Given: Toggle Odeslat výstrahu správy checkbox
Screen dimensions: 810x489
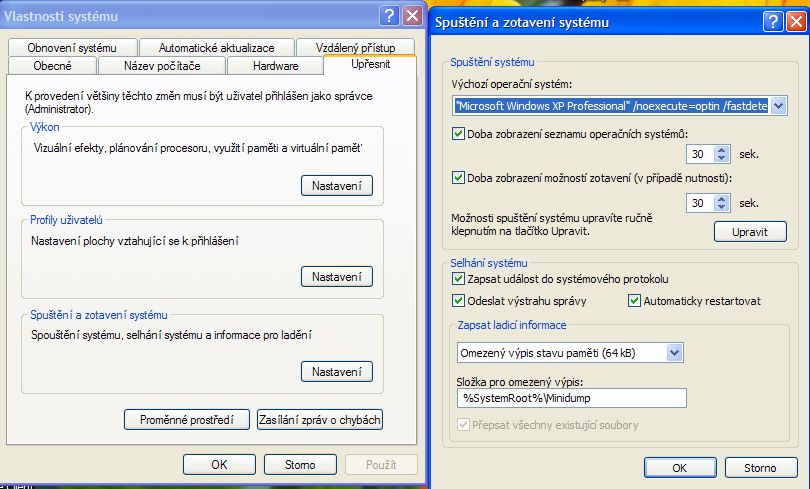Looking at the screenshot, I should pyautogui.click(x=459, y=300).
